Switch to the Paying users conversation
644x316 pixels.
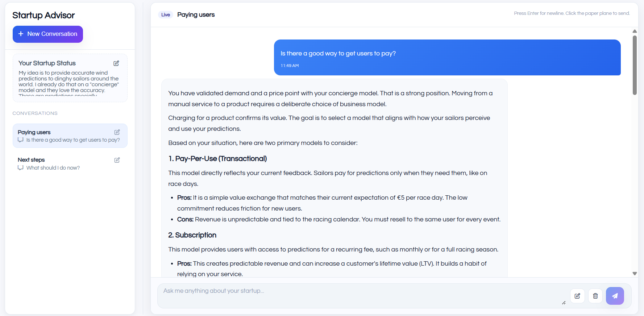54,136
